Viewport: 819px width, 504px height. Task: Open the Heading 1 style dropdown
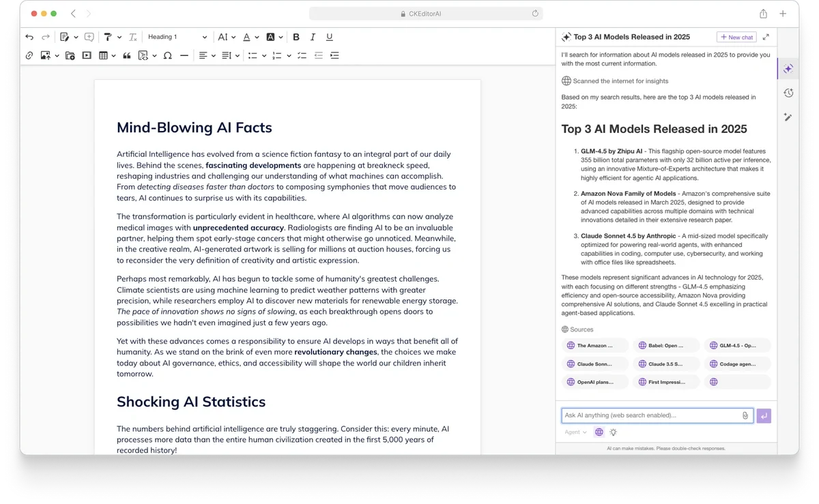click(x=177, y=37)
